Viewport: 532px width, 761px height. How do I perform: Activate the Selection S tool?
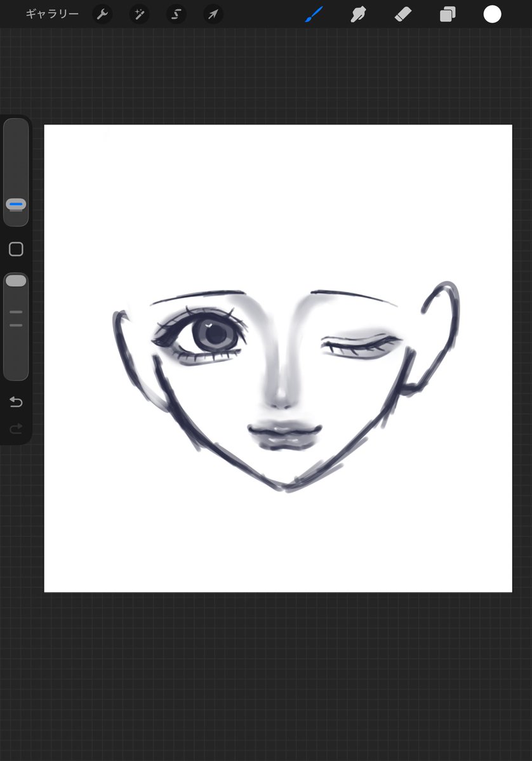click(176, 14)
